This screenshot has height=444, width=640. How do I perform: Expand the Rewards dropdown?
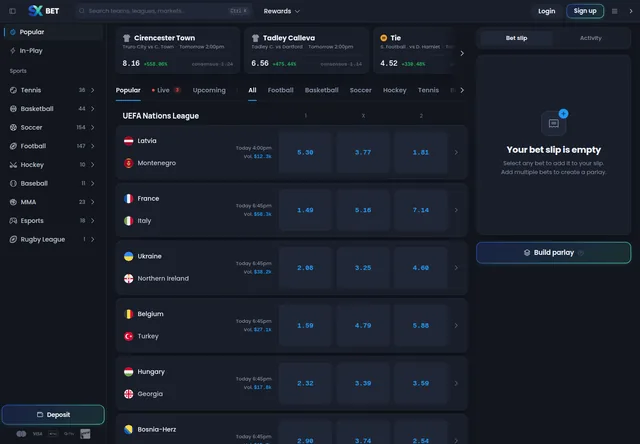coord(282,11)
